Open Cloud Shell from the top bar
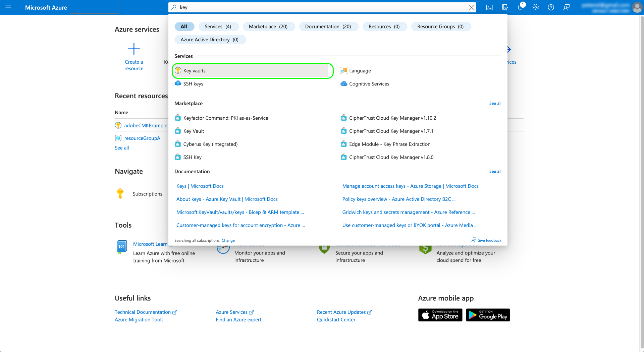Screen dimensions: 644x352 [489, 7]
